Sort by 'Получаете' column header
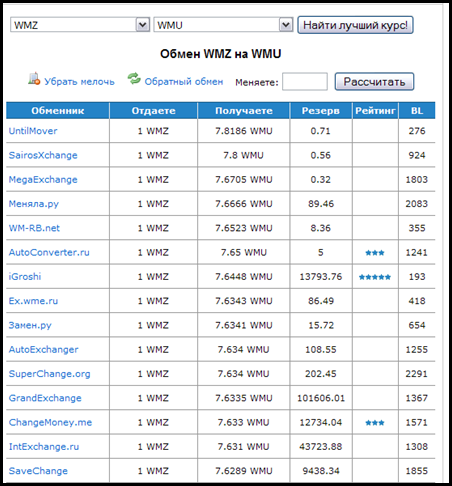The width and height of the screenshot is (452, 486). (244, 111)
